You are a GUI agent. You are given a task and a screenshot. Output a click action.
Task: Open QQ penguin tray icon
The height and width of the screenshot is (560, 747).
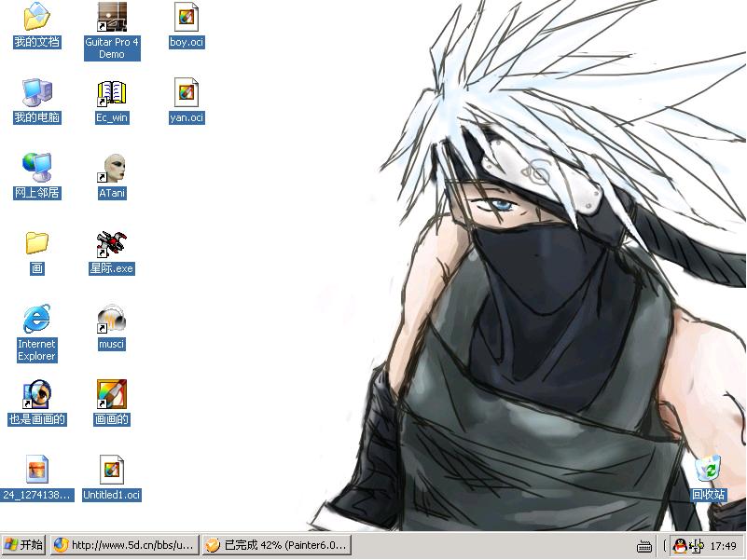tap(680, 545)
